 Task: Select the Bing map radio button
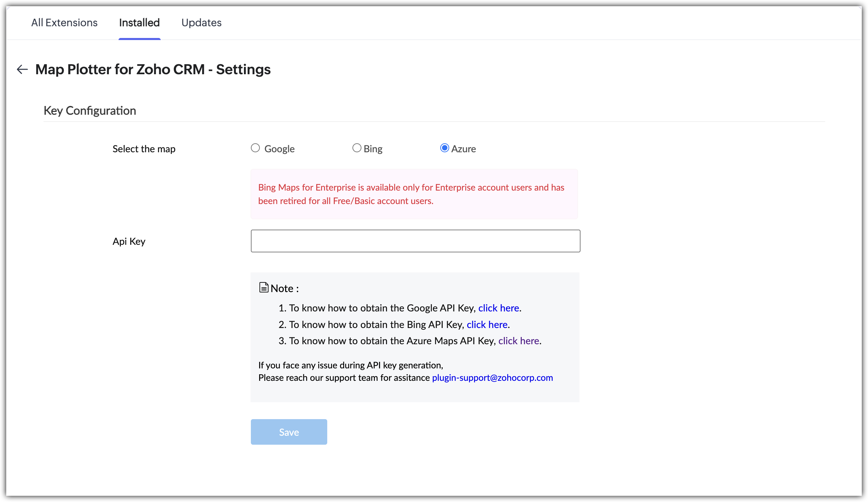(357, 148)
